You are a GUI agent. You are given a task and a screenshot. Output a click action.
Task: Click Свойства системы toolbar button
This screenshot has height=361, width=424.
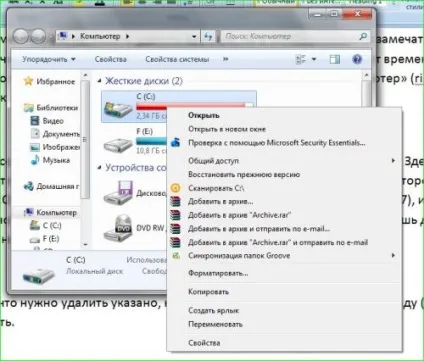(x=177, y=59)
